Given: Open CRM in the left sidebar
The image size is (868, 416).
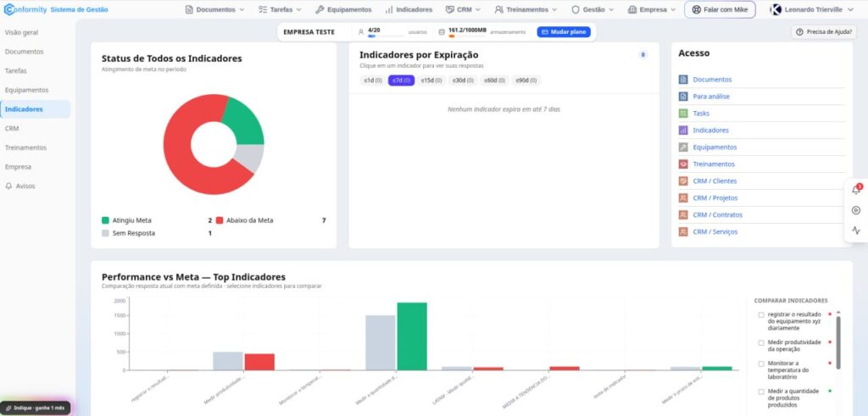Looking at the screenshot, I should click(12, 128).
